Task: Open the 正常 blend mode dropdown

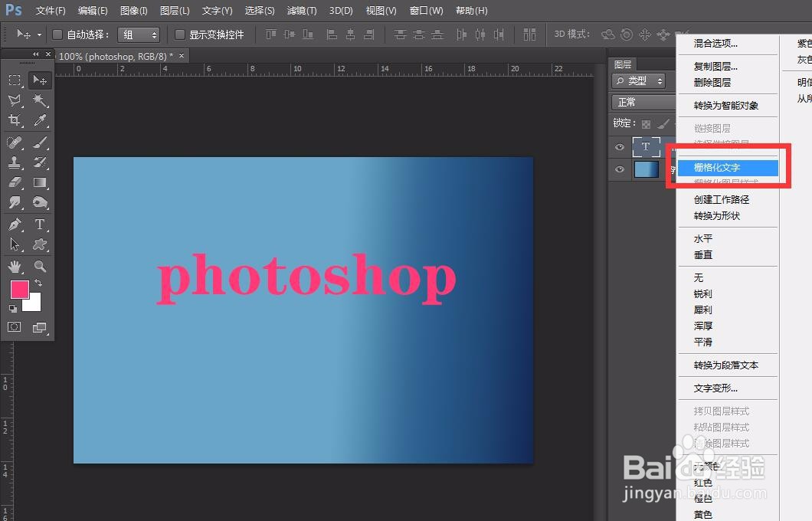Action: point(643,102)
